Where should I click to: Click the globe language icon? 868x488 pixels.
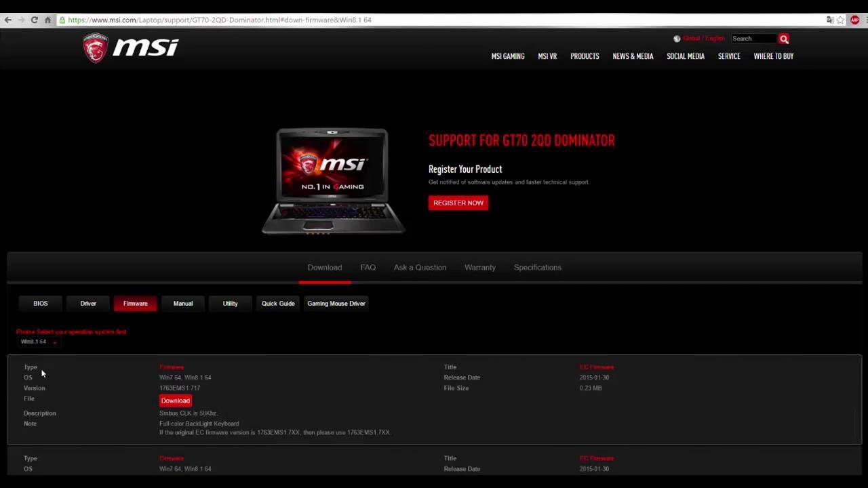(x=677, y=39)
